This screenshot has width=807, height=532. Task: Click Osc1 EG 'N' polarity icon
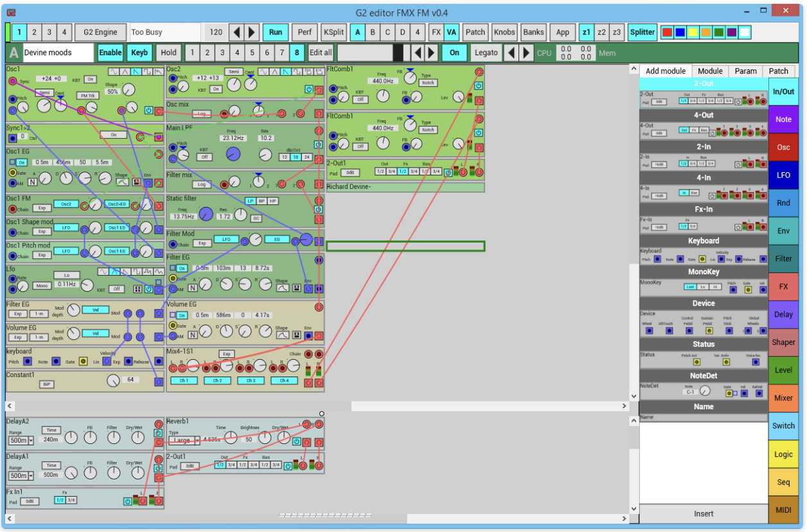(x=31, y=182)
